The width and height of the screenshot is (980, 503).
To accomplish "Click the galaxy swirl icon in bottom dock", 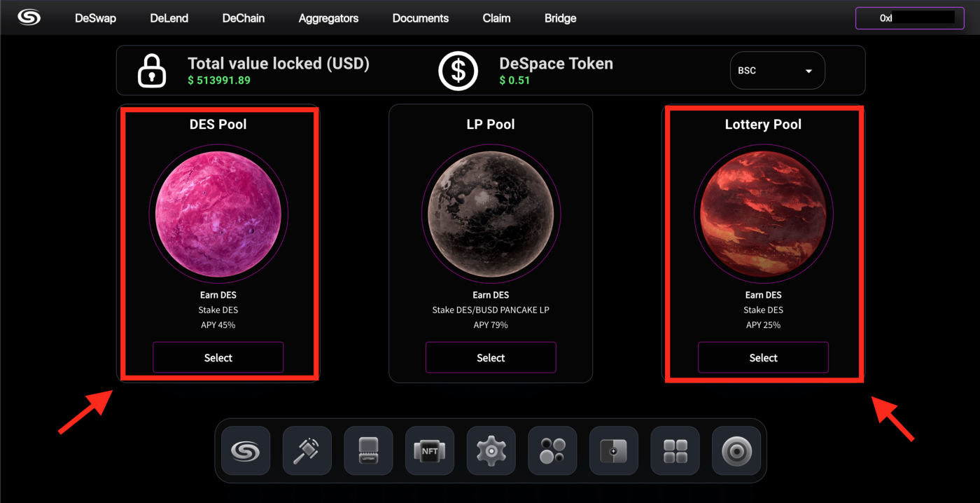I will coord(246,450).
